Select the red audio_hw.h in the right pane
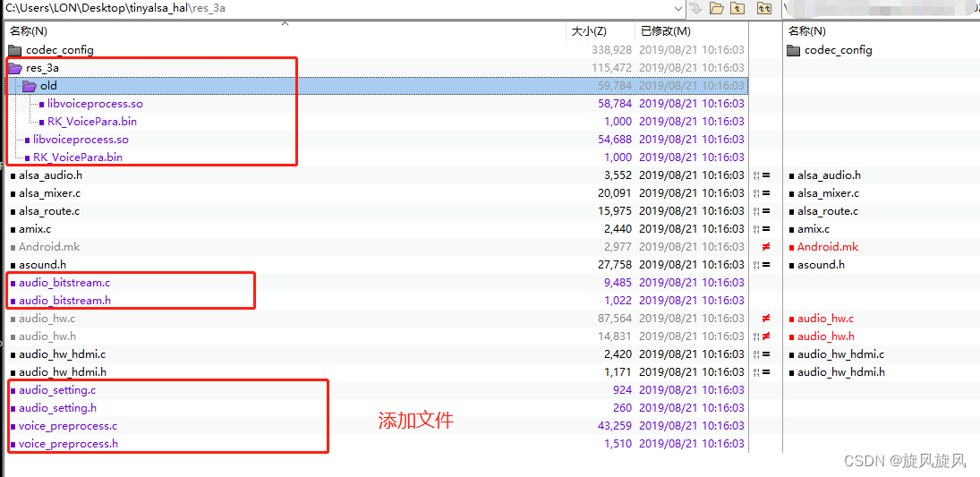 [826, 336]
